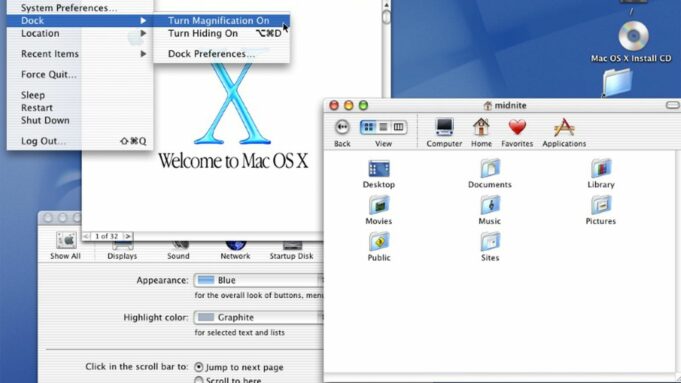The width and height of the screenshot is (681, 383).
Task: Select Scroll to here radio button
Action: [198, 380]
